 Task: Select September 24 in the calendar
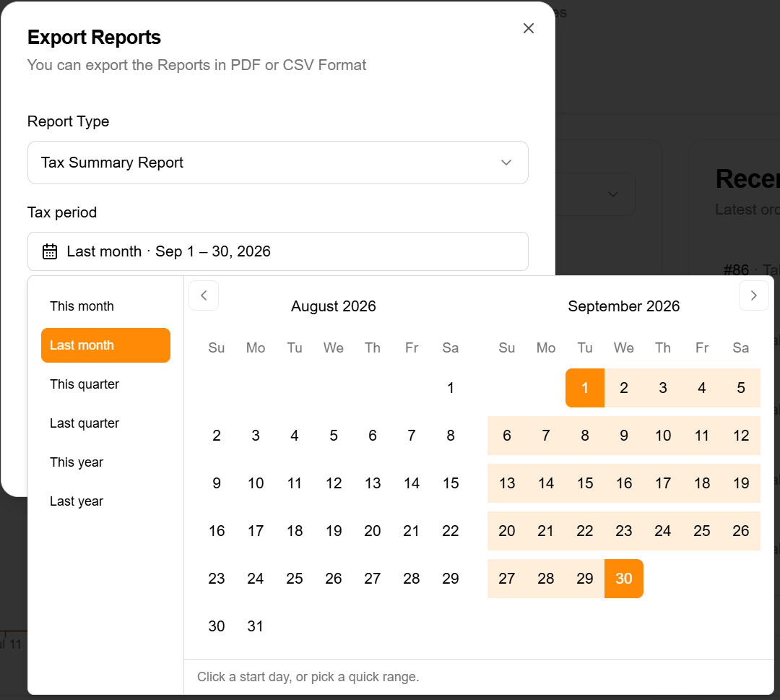pos(662,531)
